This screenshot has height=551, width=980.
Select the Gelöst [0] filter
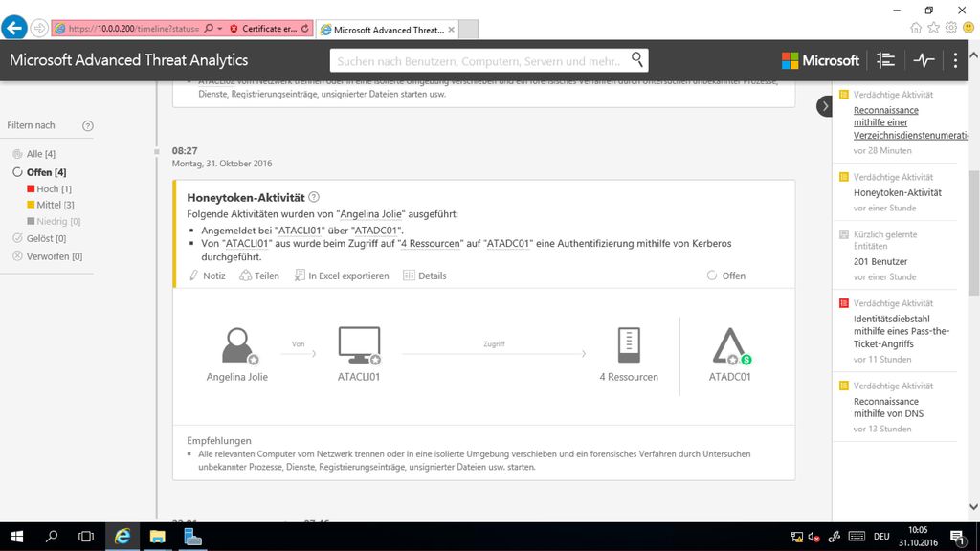(39, 238)
